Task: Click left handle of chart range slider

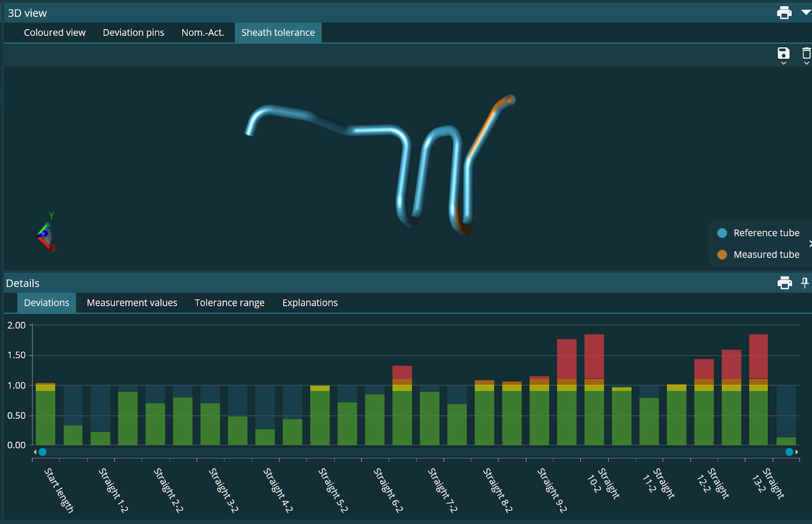Action: [x=43, y=452]
